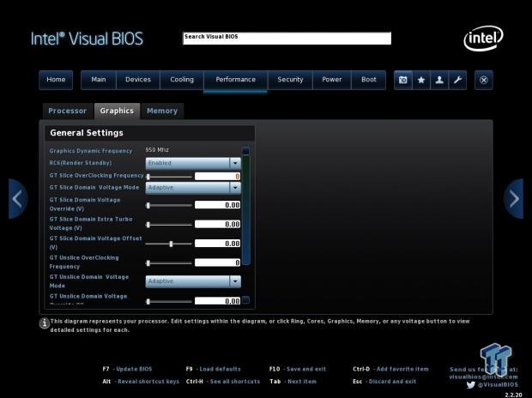
Task: Click GT Slice OverClocking Frequency slider
Action: tap(169, 177)
